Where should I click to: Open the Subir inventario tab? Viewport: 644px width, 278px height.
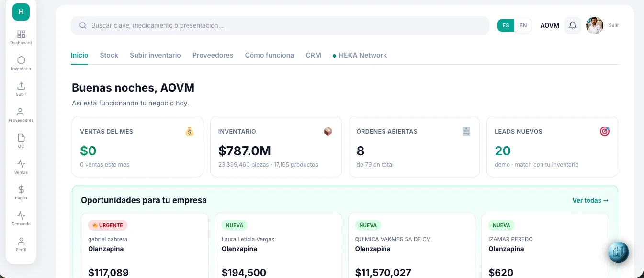pyautogui.click(x=155, y=55)
